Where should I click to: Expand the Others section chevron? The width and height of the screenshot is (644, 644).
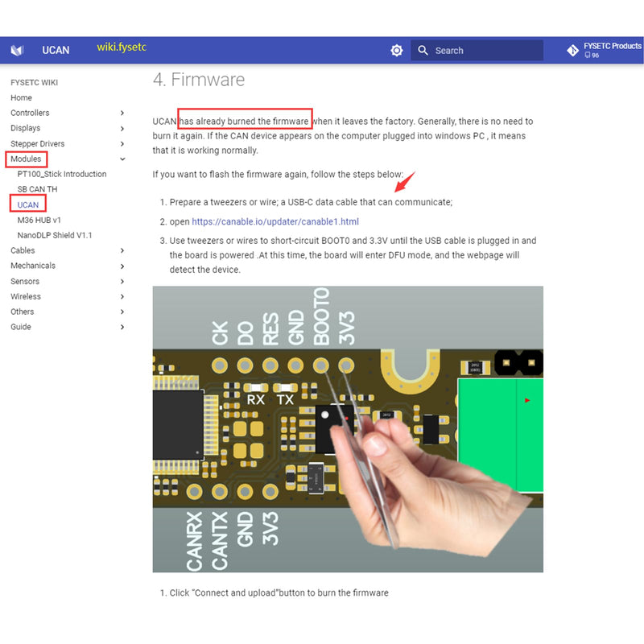[122, 312]
